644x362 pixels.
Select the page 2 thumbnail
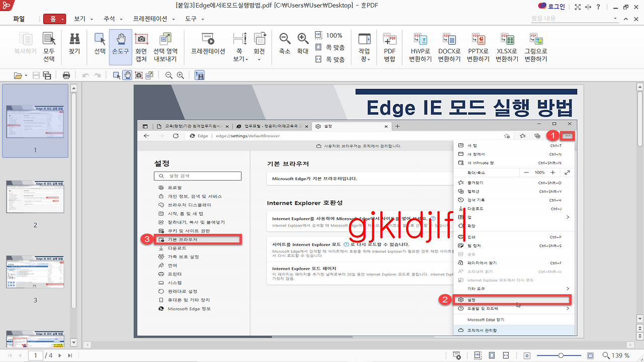pyautogui.click(x=35, y=198)
